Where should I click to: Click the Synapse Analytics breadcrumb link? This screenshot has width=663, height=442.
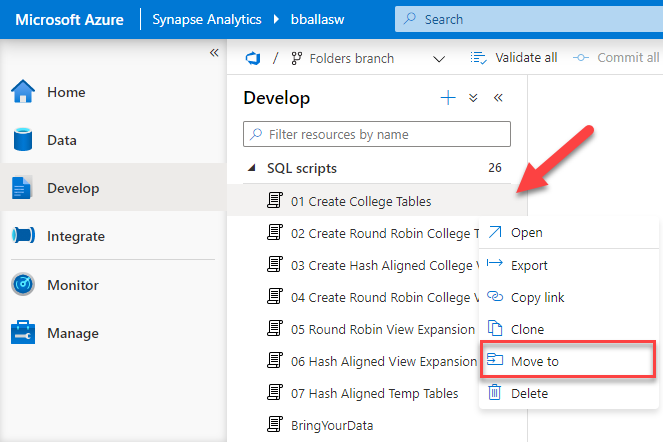pos(209,19)
